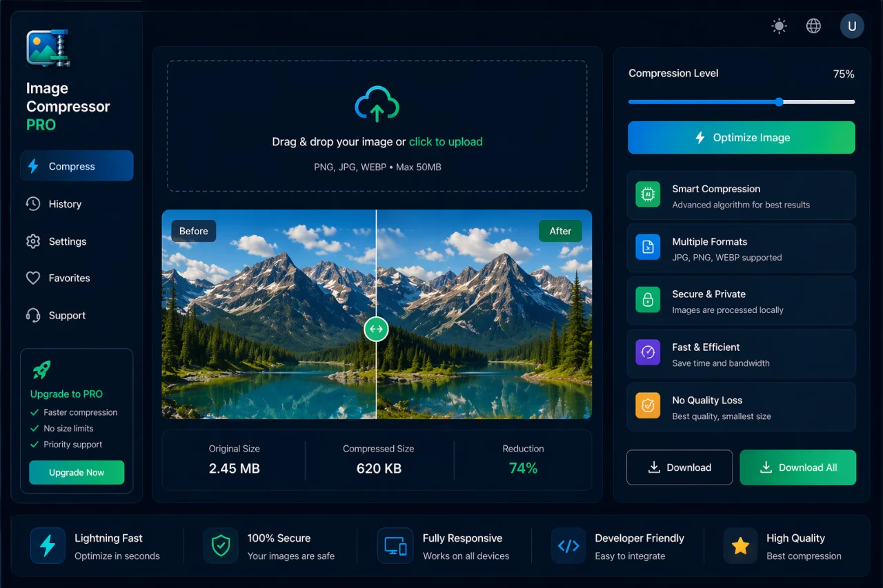Click the Secure & Private lock icon
The image size is (883, 588).
(x=648, y=300)
